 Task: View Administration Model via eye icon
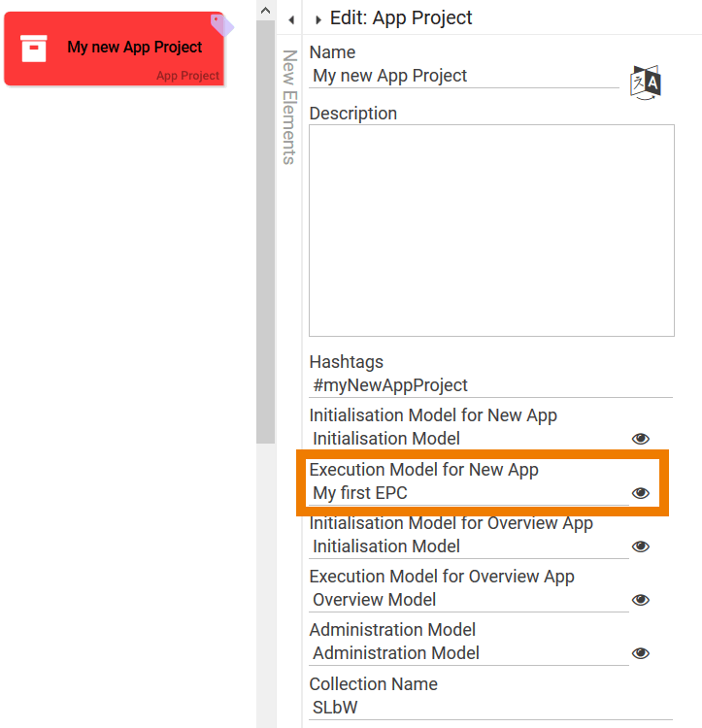[641, 653]
